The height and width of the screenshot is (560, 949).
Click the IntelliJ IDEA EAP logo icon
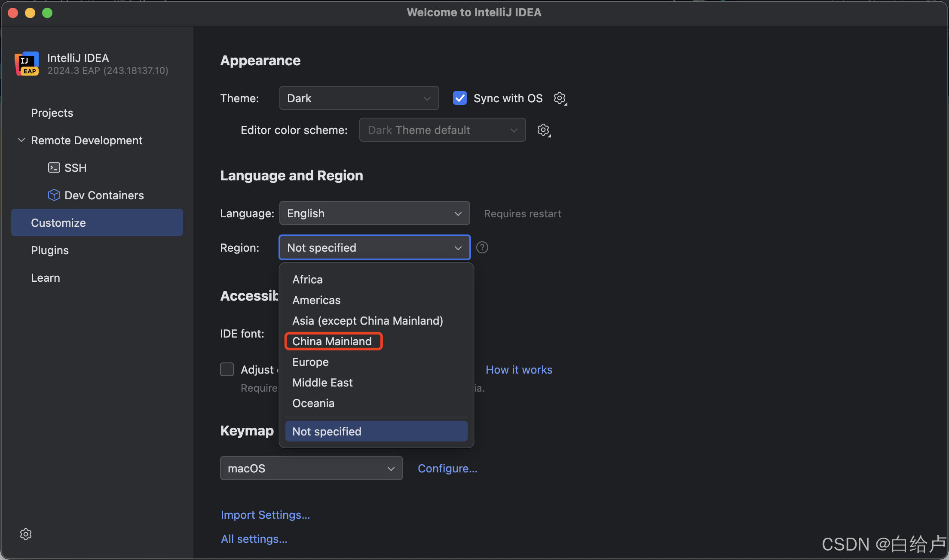(x=27, y=64)
